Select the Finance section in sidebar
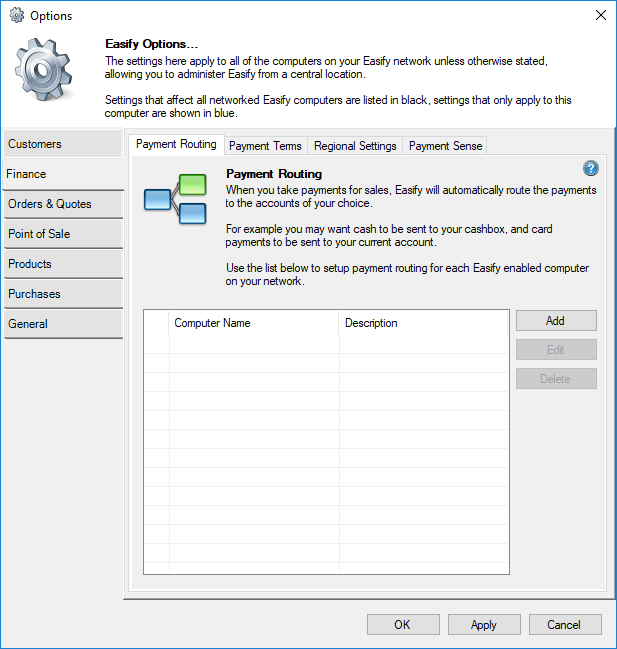 (63, 174)
